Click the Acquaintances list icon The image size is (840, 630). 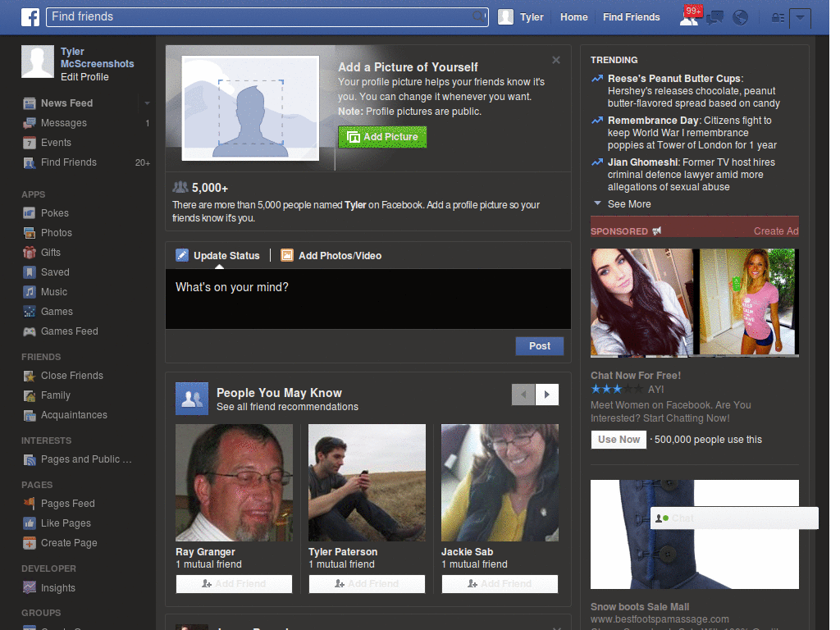click(x=30, y=415)
